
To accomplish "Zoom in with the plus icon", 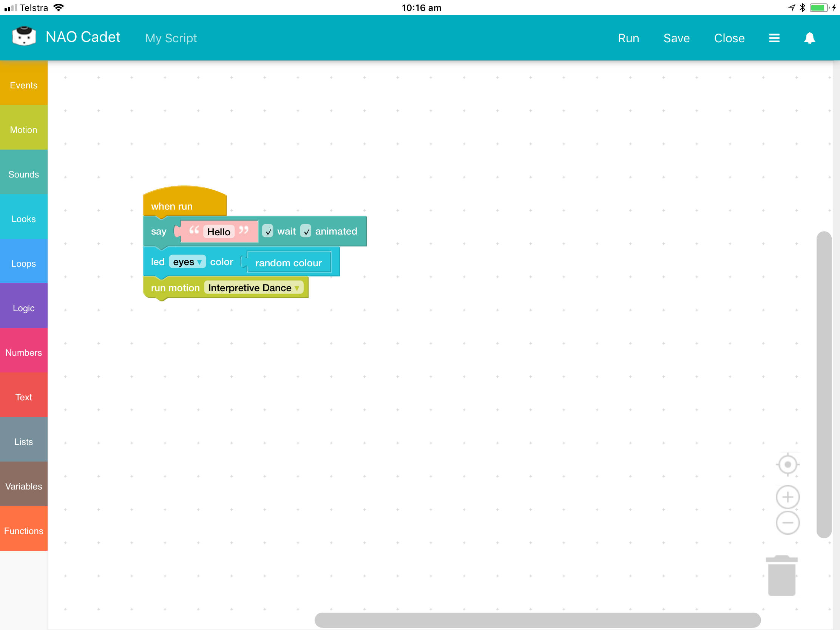I will click(x=787, y=497).
